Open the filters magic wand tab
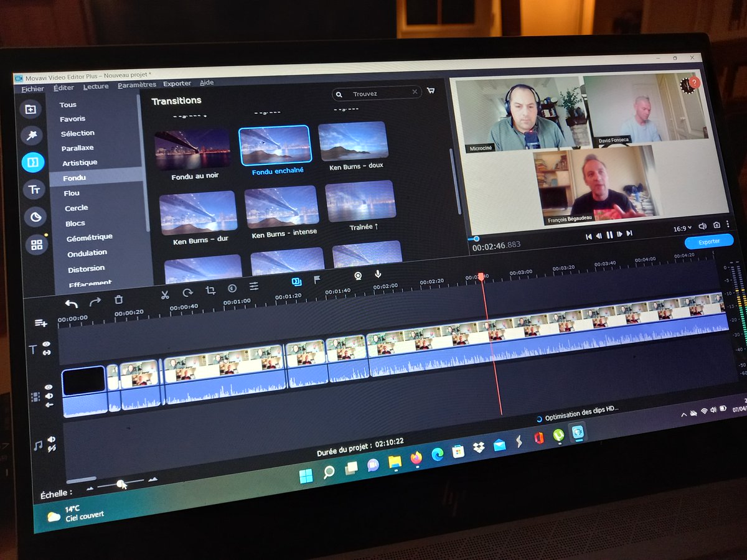The image size is (747, 560). (31, 135)
